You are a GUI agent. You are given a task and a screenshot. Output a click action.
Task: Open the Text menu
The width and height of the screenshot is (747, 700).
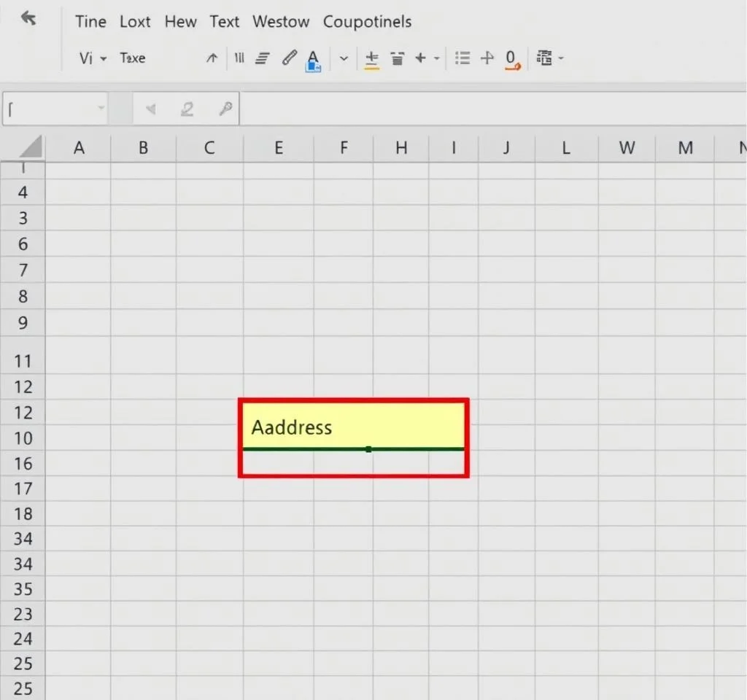224,22
